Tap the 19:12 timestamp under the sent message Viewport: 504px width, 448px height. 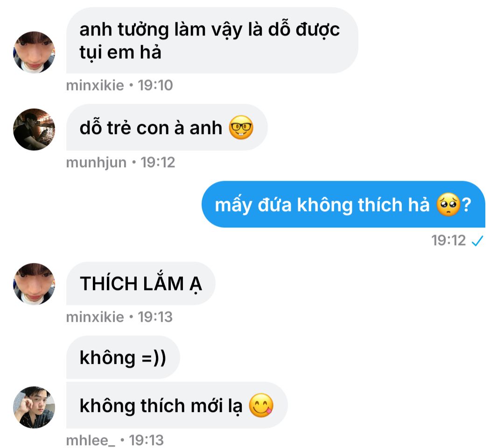click(448, 241)
